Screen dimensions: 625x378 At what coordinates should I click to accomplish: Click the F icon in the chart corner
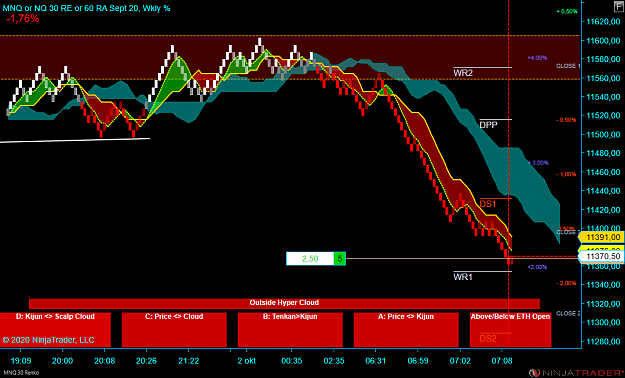(619, 6)
